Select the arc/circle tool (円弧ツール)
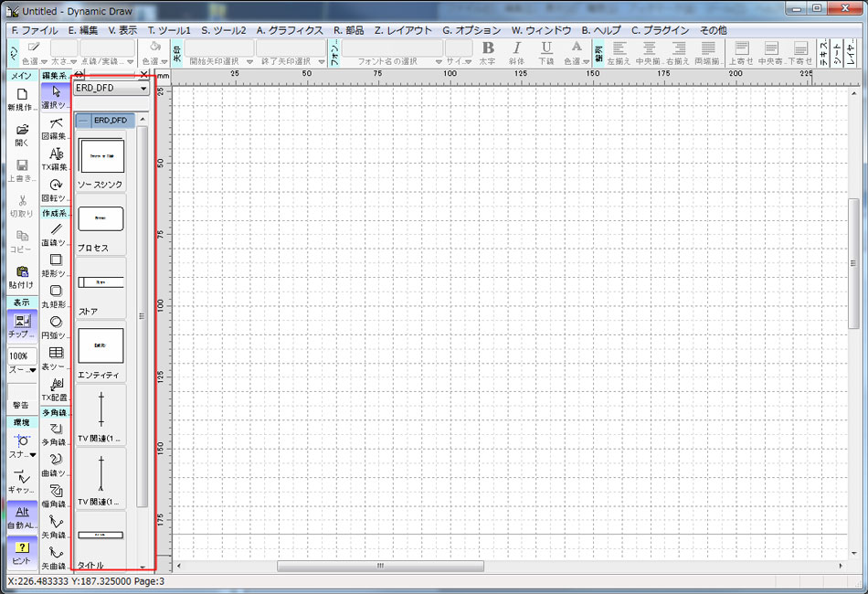The image size is (868, 594). [56, 328]
